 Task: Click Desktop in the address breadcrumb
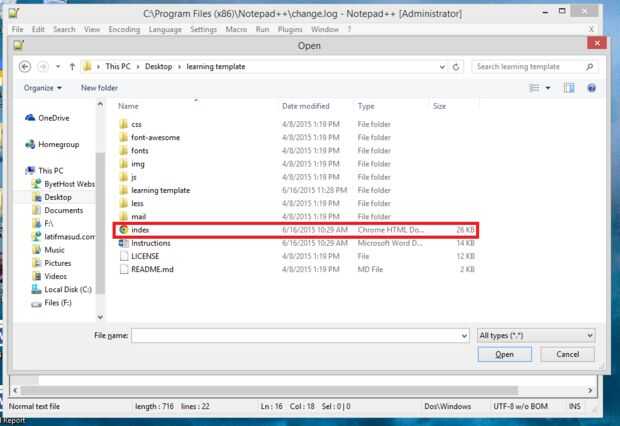(159, 66)
